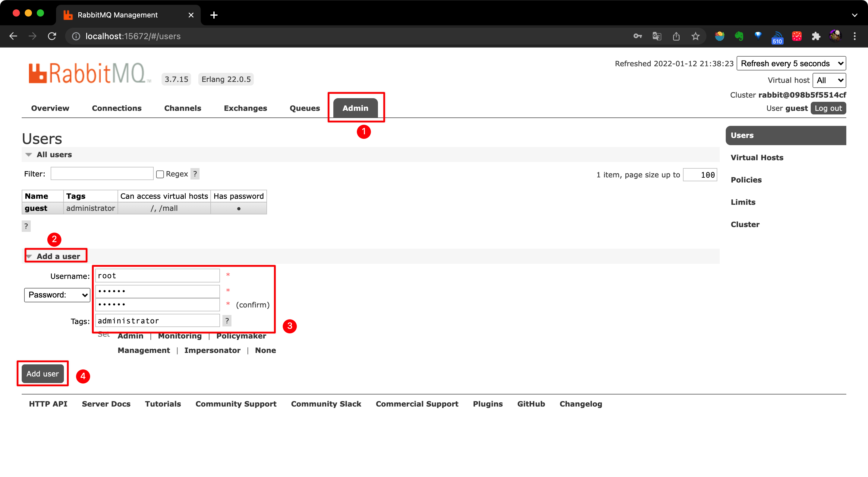Click the Username field containing root
This screenshot has height=477, width=868.
coord(157,276)
